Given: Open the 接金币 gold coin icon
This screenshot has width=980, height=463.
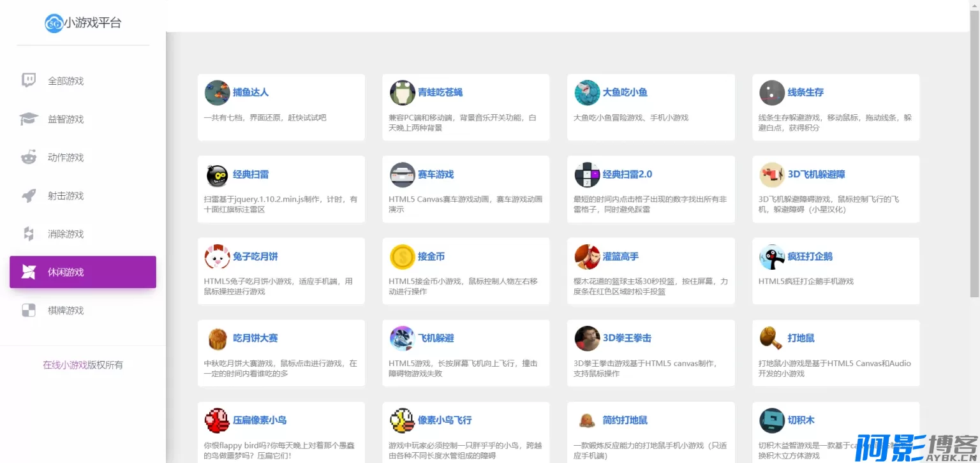Looking at the screenshot, I should point(402,257).
